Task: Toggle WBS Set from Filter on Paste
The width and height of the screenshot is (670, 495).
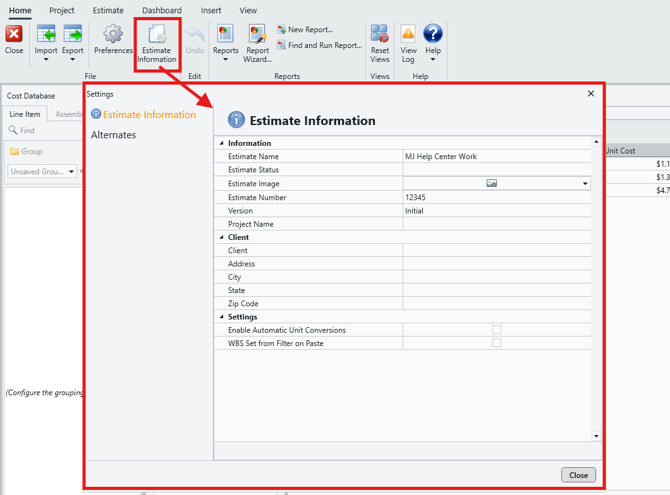Action: (496, 343)
